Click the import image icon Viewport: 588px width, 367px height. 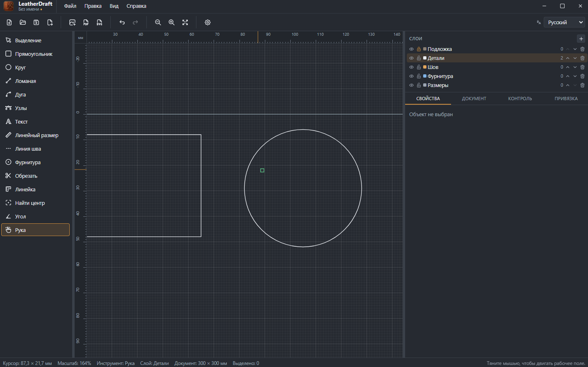(x=73, y=23)
